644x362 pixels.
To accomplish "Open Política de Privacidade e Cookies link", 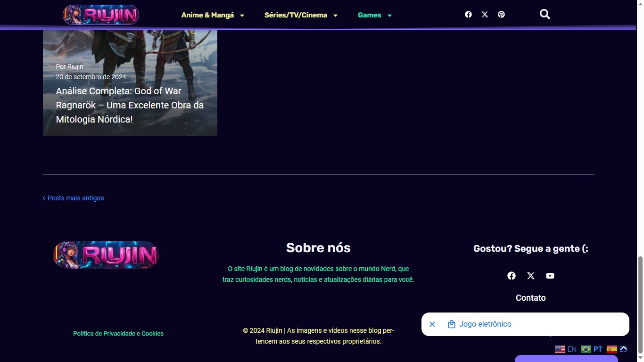I will pos(118,333).
